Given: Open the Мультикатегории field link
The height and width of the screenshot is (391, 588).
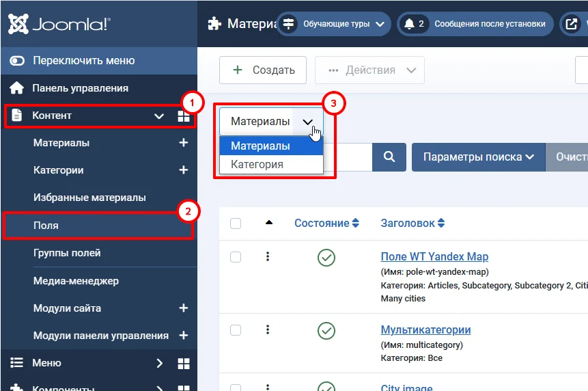Looking at the screenshot, I should [425, 330].
